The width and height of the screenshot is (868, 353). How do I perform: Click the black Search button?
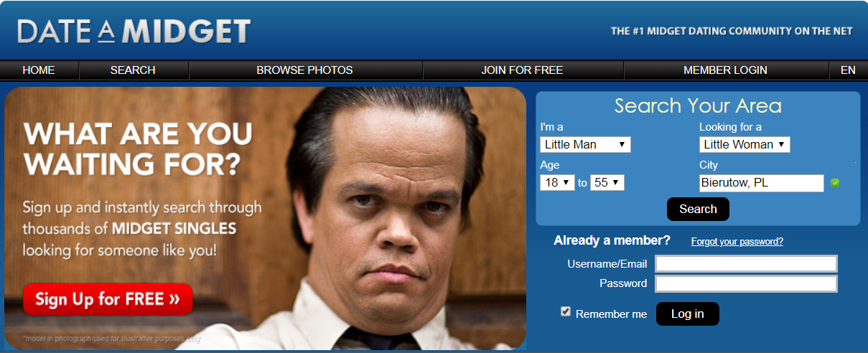click(x=698, y=209)
